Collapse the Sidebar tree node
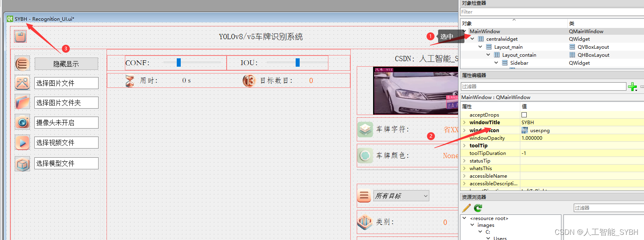 (496, 63)
